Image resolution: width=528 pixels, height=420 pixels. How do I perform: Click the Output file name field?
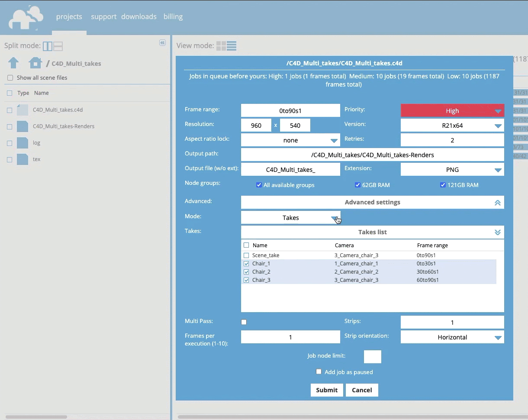(290, 170)
